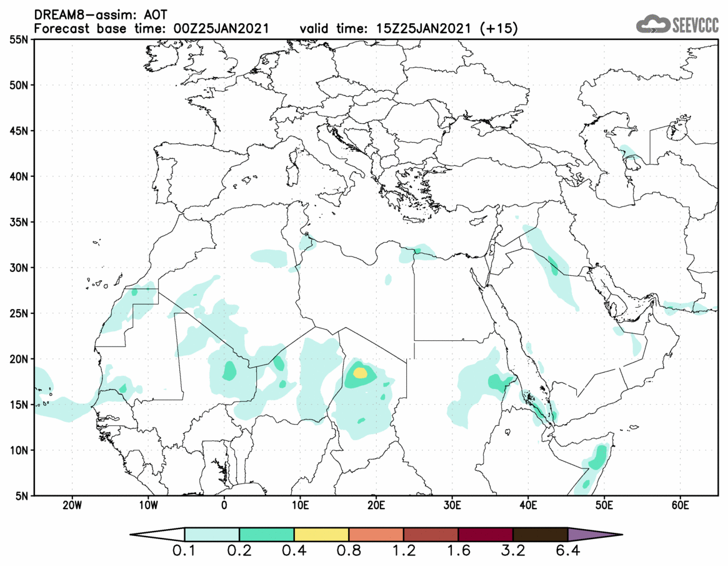728x566 pixels.
Task: Click the green dust streak over Iraq
Action: tap(552, 265)
